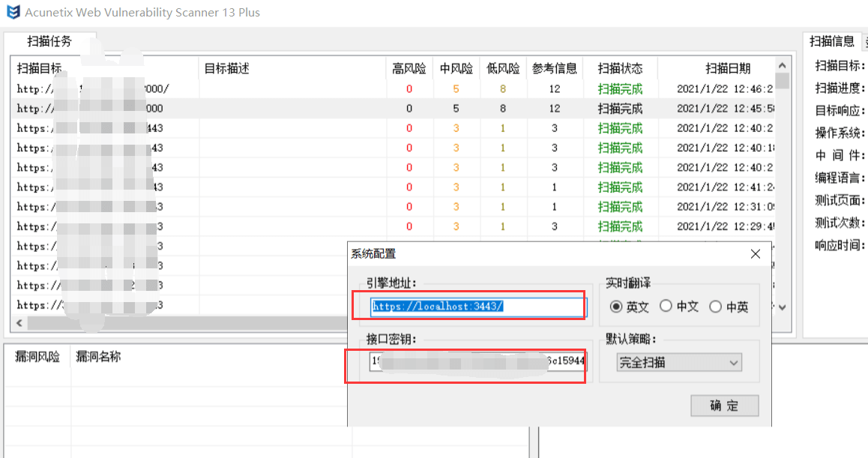The width and height of the screenshot is (868, 458).
Task: Sort by the 扫描状态 column header
Action: pos(620,68)
